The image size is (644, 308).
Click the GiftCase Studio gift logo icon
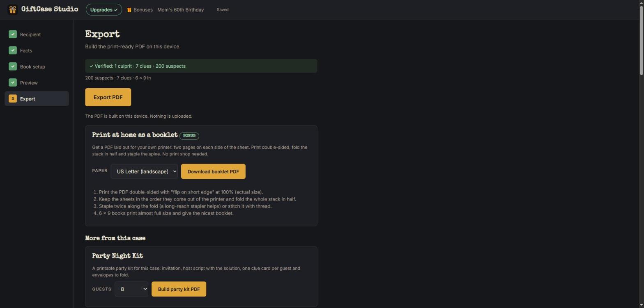[13, 9]
